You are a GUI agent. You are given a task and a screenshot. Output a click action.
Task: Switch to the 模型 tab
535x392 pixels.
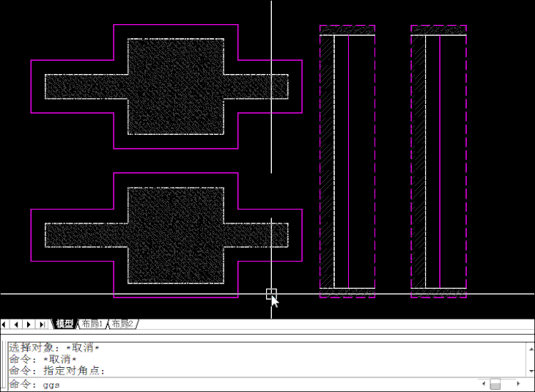(64, 325)
